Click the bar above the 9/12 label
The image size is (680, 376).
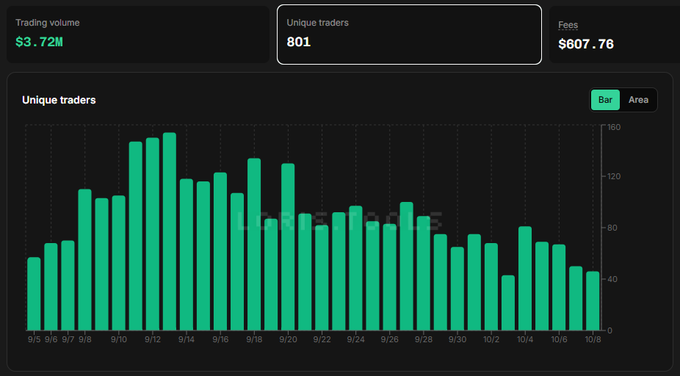[153, 234]
